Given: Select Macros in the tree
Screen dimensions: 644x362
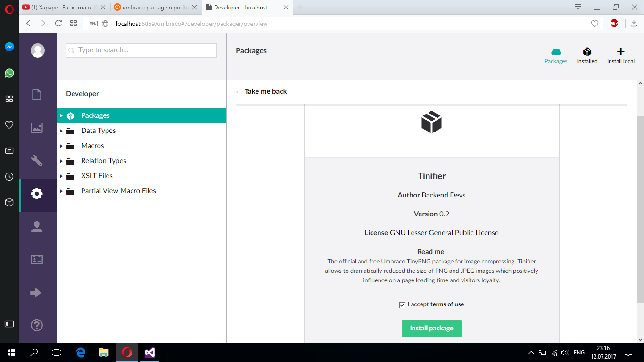Looking at the screenshot, I should click(x=92, y=146).
